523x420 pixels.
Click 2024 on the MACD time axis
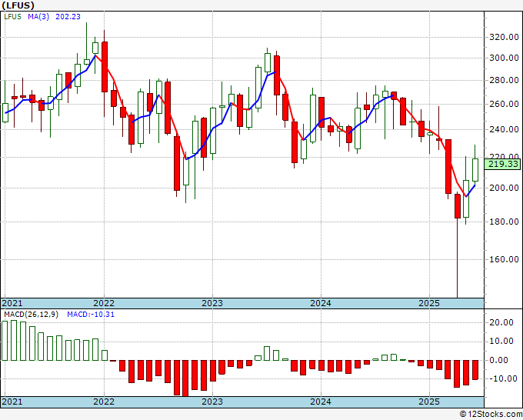(321, 402)
